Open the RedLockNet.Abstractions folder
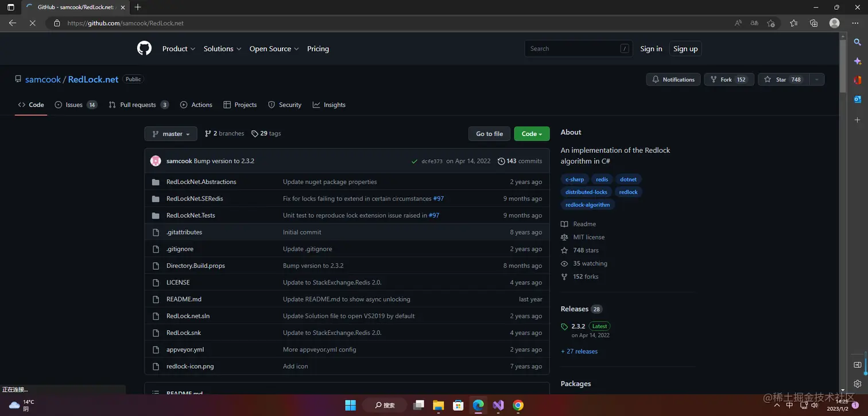 pyautogui.click(x=201, y=182)
